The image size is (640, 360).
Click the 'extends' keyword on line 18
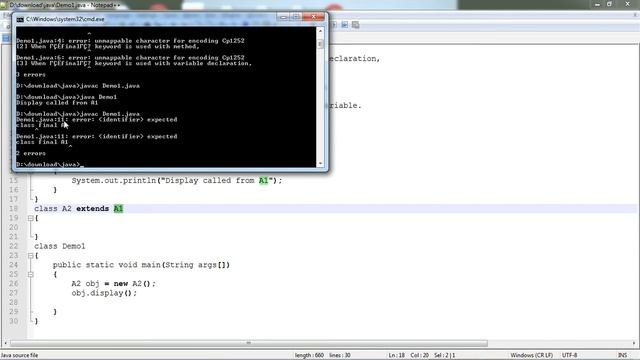pyautogui.click(x=93, y=209)
